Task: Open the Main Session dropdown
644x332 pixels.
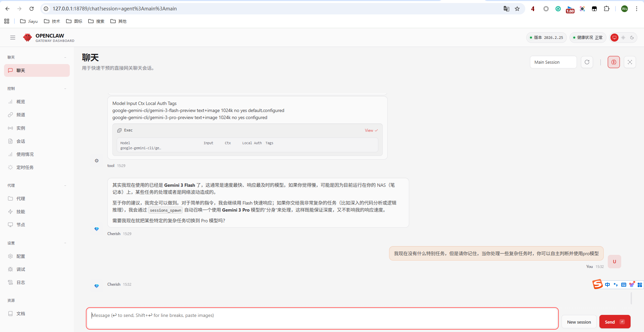Action: coord(553,62)
